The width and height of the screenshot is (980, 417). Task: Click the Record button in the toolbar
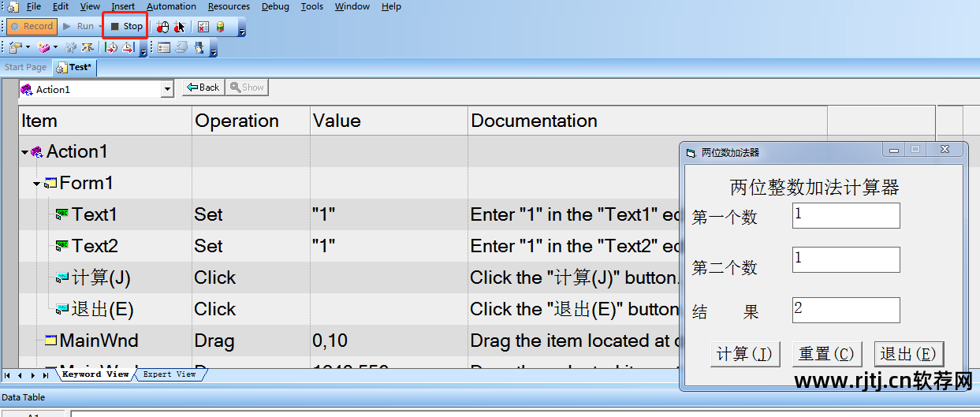coord(32,27)
